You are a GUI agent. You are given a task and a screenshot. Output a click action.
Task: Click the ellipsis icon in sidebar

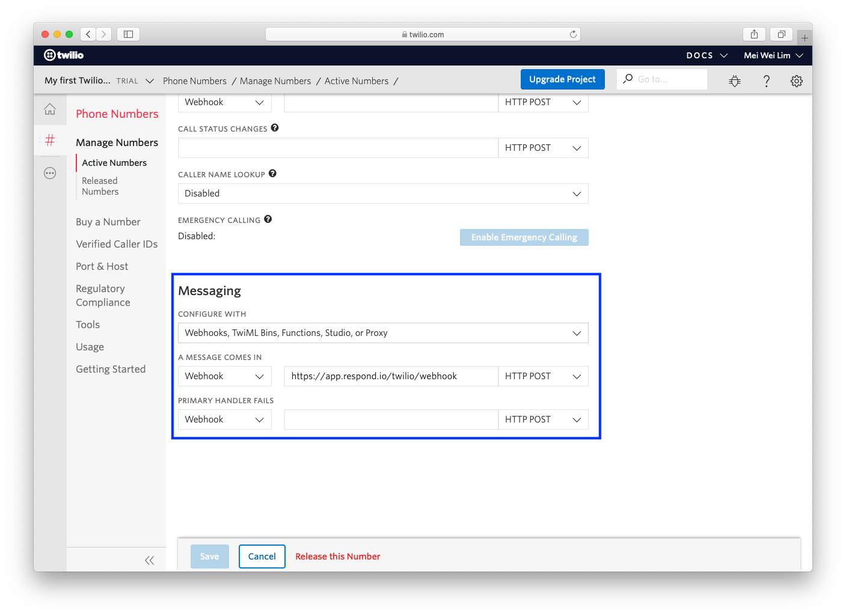pyautogui.click(x=50, y=172)
